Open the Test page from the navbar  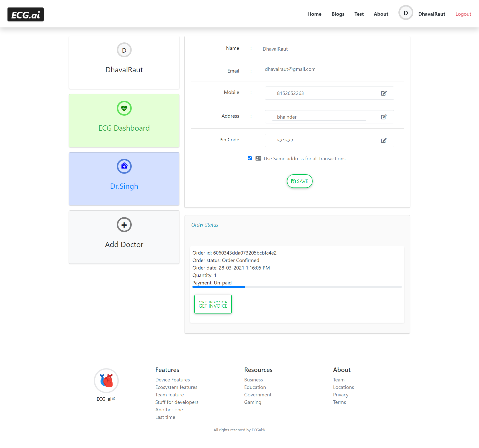tap(359, 14)
